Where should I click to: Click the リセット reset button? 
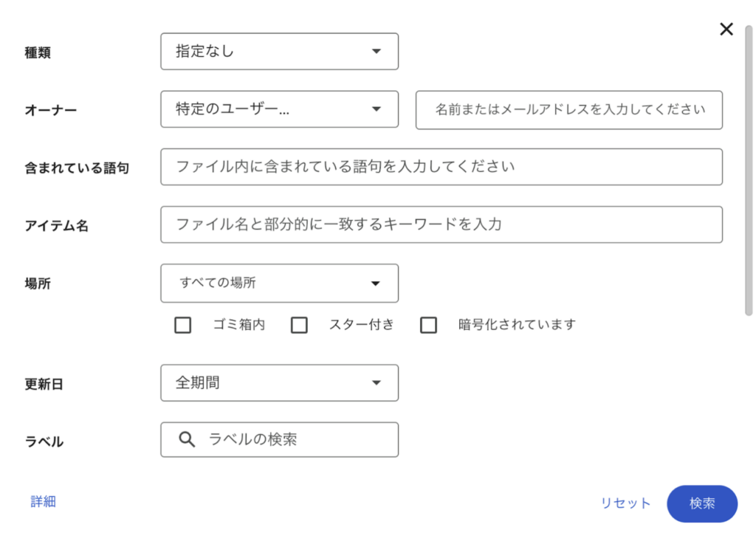pyautogui.click(x=625, y=503)
